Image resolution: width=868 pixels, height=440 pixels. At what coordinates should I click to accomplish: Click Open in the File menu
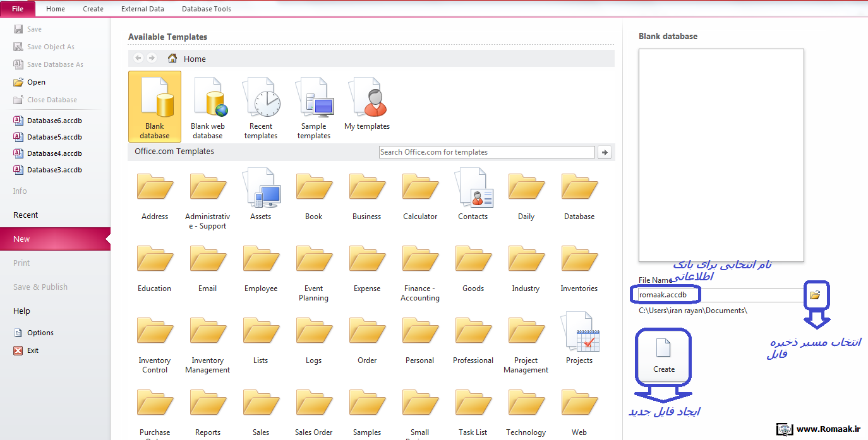(30, 82)
